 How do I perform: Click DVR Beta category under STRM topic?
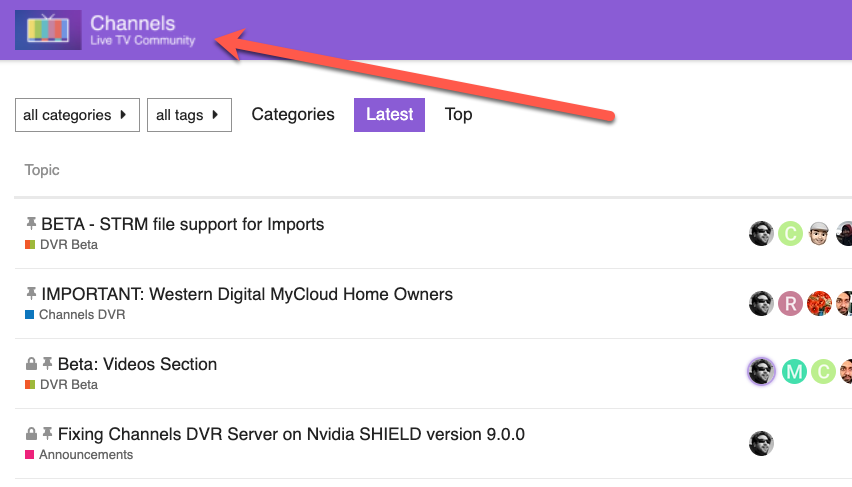(x=68, y=245)
